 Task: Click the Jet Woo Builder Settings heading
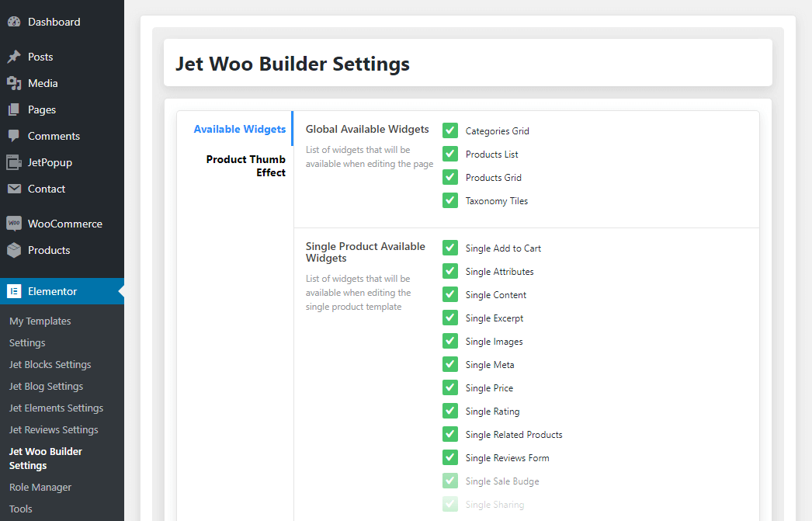(293, 64)
